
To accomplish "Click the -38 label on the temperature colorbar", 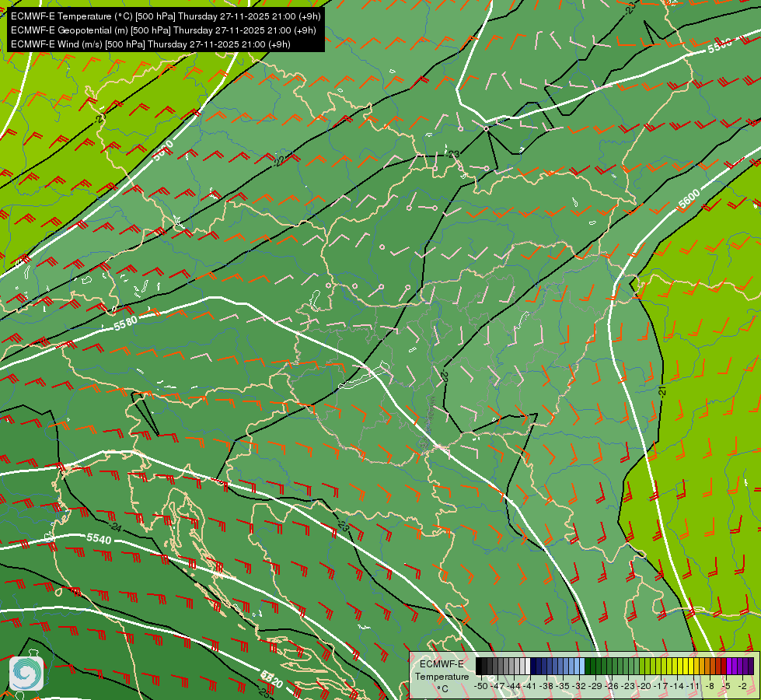I will click(546, 686).
